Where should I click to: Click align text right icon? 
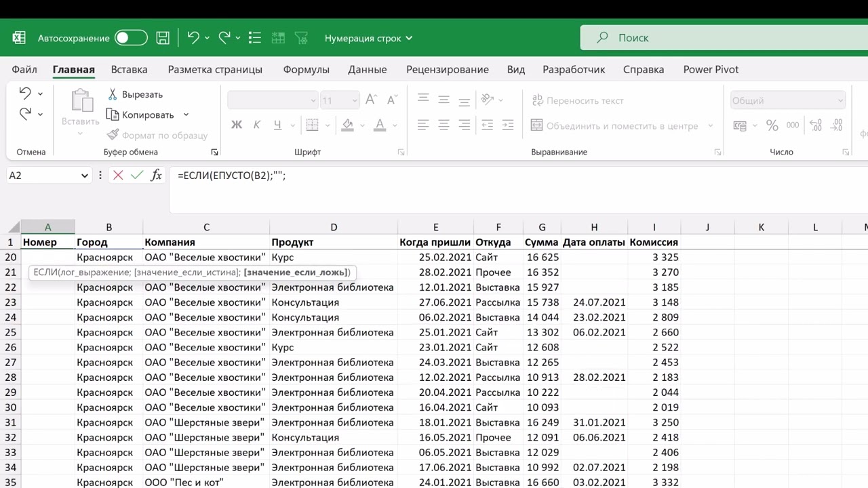(x=465, y=125)
